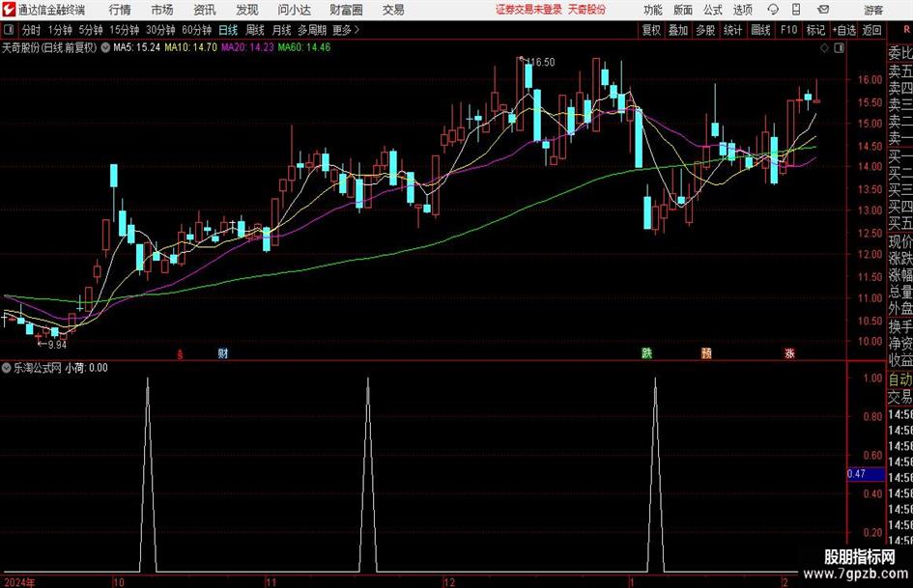Screen dimensions: 913x588
Task: Open the 财富圈 menu
Action: 347,10
